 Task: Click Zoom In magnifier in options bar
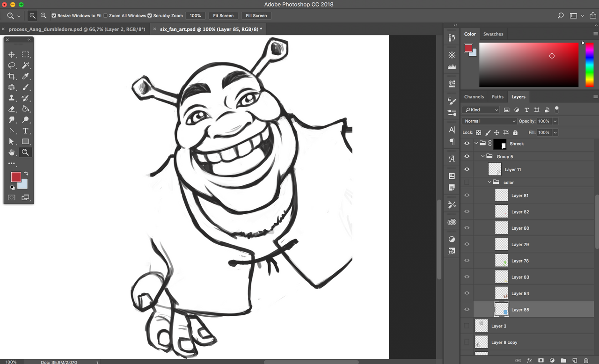tap(32, 15)
